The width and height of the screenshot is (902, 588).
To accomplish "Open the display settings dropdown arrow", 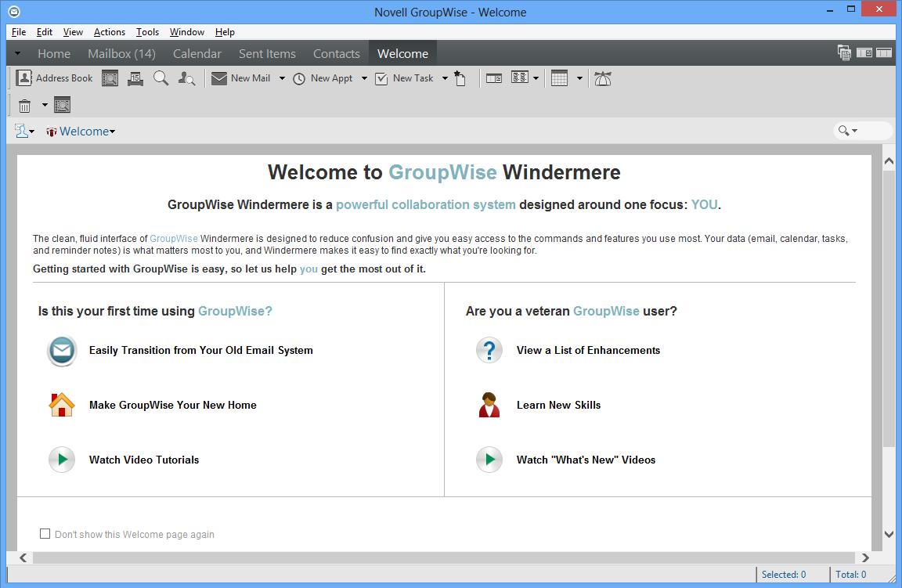I will coord(536,78).
